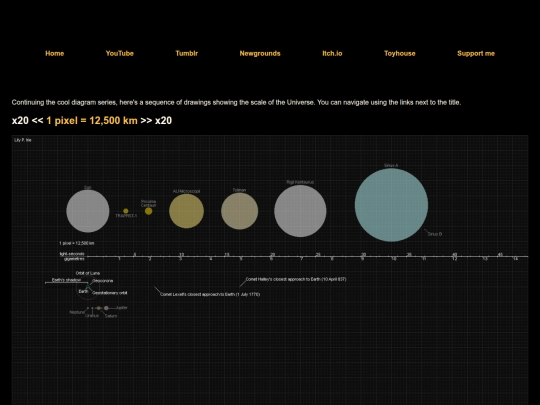Click the 'Orbit of Luna' label
The image size is (540, 405).
(88, 273)
